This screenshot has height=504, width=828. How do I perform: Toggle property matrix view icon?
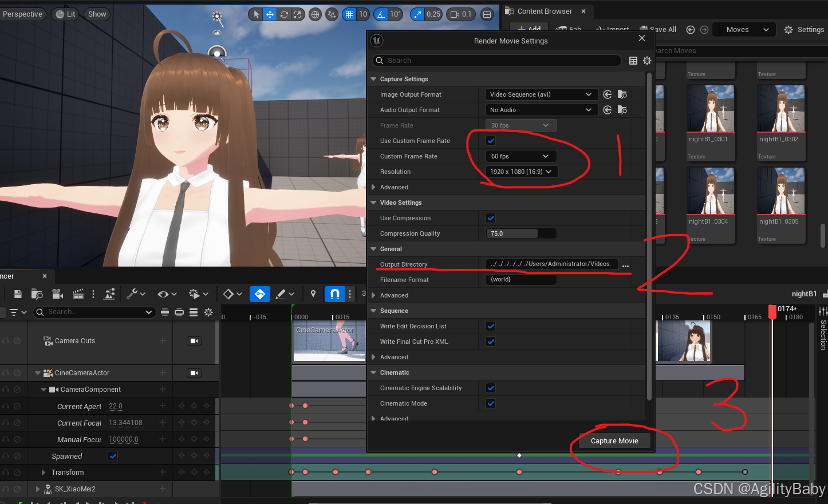(633, 61)
